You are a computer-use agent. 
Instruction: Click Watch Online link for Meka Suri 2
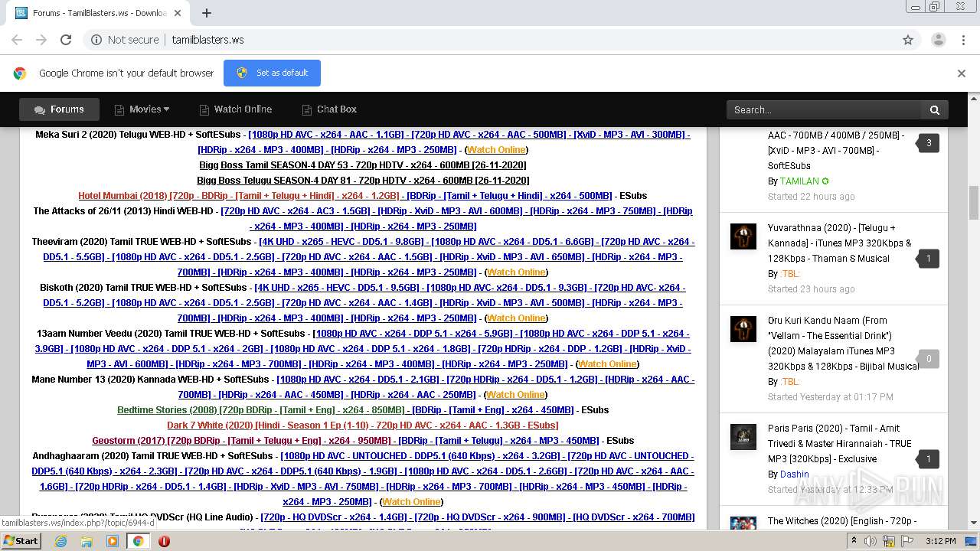tap(496, 150)
